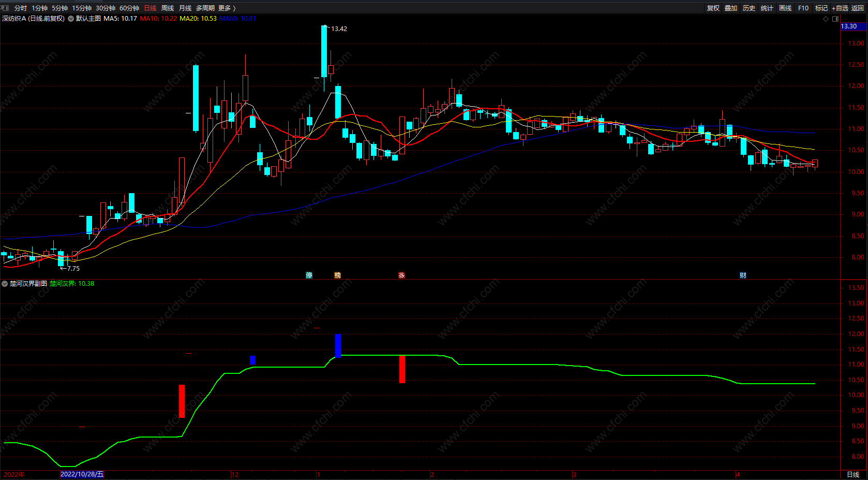
Task: Click the 复权 adjustment button
Action: [x=713, y=8]
